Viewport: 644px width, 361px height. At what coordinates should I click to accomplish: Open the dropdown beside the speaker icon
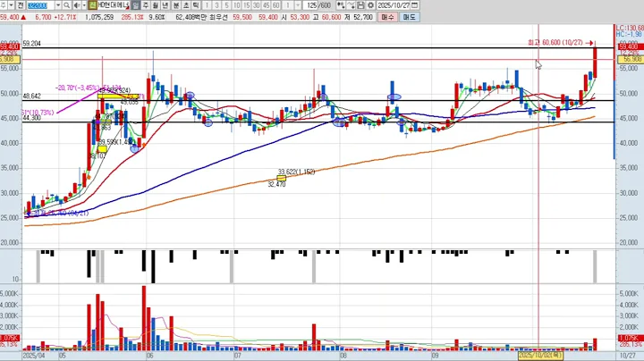84,5
